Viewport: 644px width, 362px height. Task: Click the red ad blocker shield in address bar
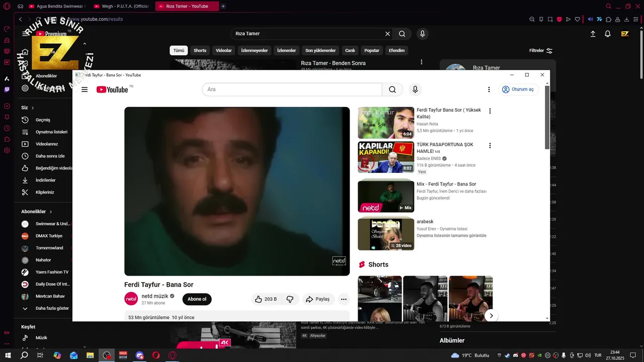click(x=559, y=19)
